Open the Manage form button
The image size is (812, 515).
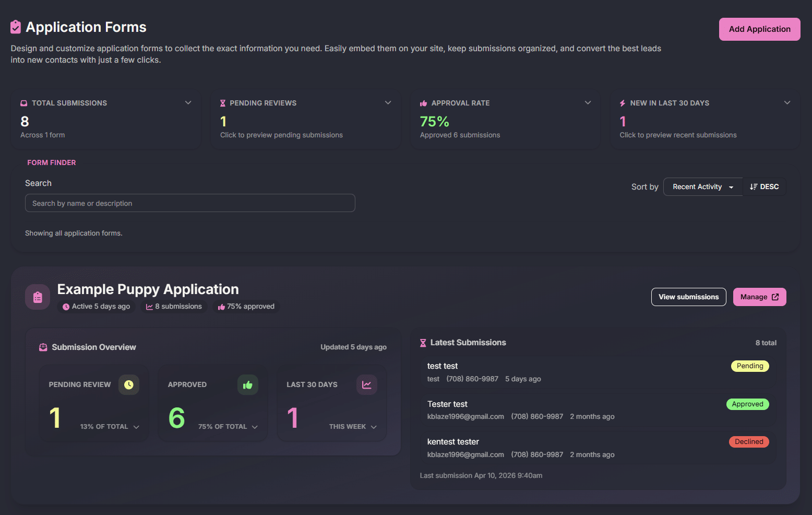pyautogui.click(x=759, y=297)
